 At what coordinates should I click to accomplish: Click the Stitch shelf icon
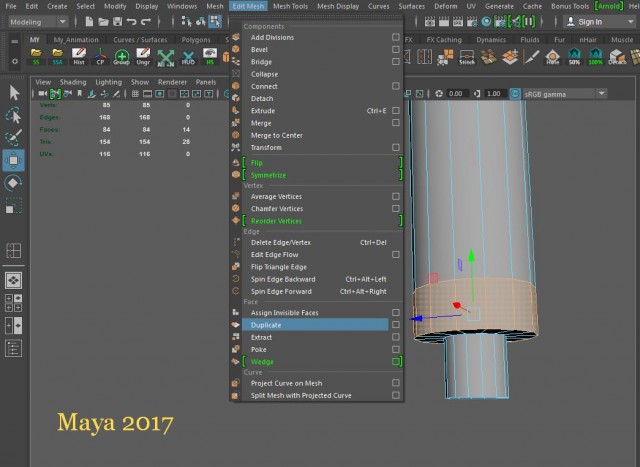467,57
